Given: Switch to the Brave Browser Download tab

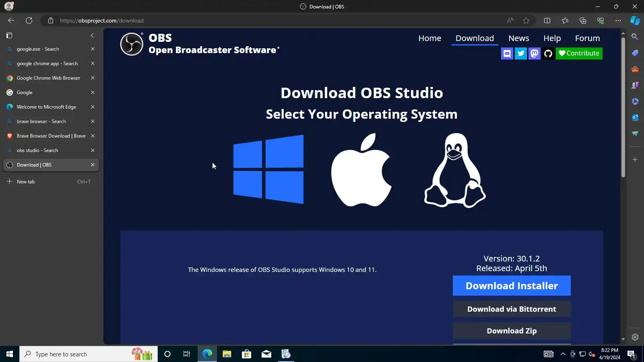Looking at the screenshot, I should (x=51, y=136).
